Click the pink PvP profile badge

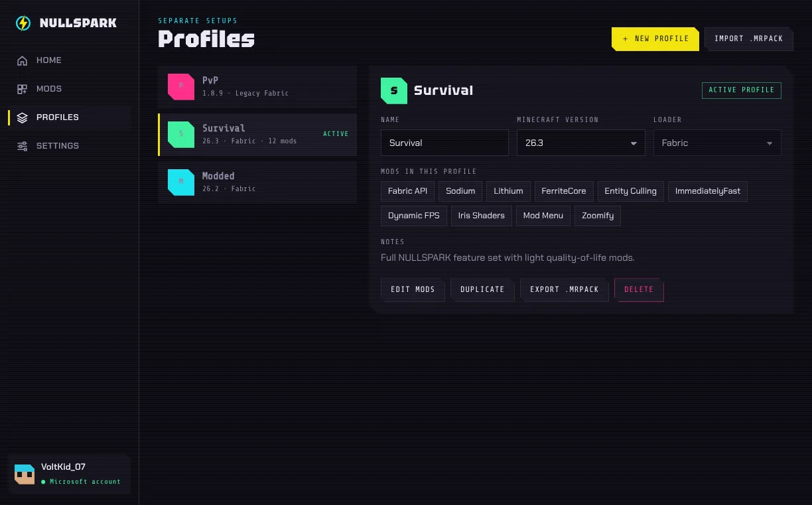point(180,86)
